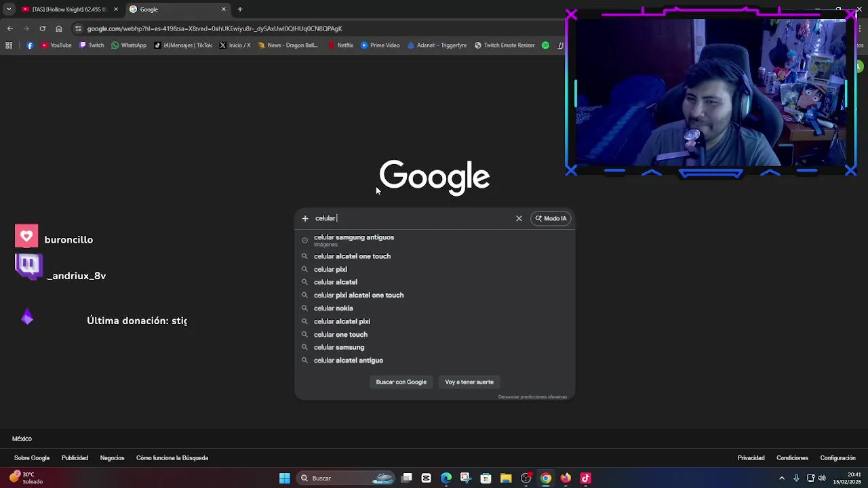Image resolution: width=868 pixels, height=488 pixels.
Task: Open the apps grid in bookmarks bar
Action: tap(9, 45)
